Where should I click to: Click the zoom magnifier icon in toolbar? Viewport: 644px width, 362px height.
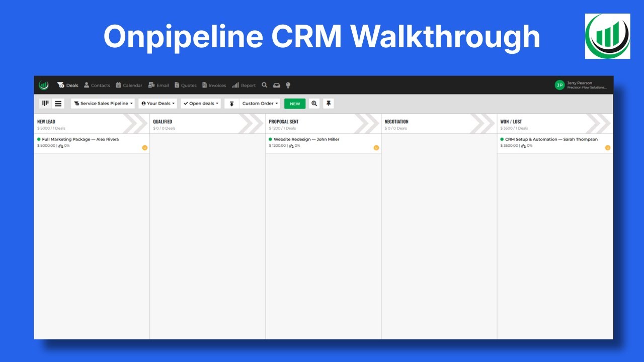pyautogui.click(x=314, y=104)
